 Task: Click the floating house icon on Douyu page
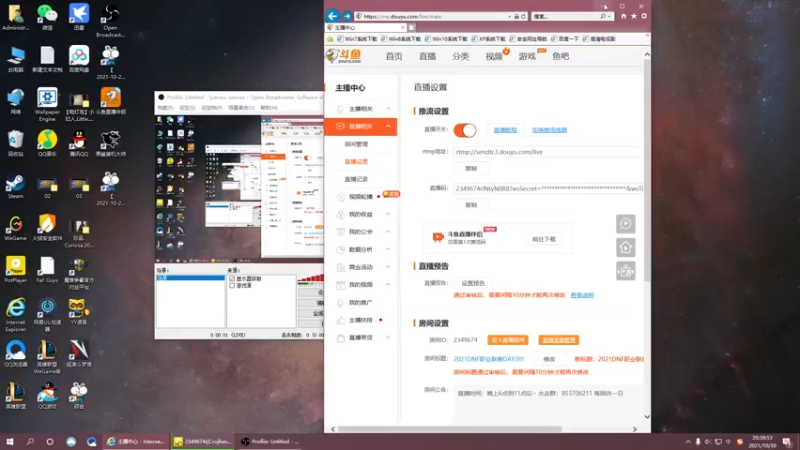pyautogui.click(x=626, y=247)
